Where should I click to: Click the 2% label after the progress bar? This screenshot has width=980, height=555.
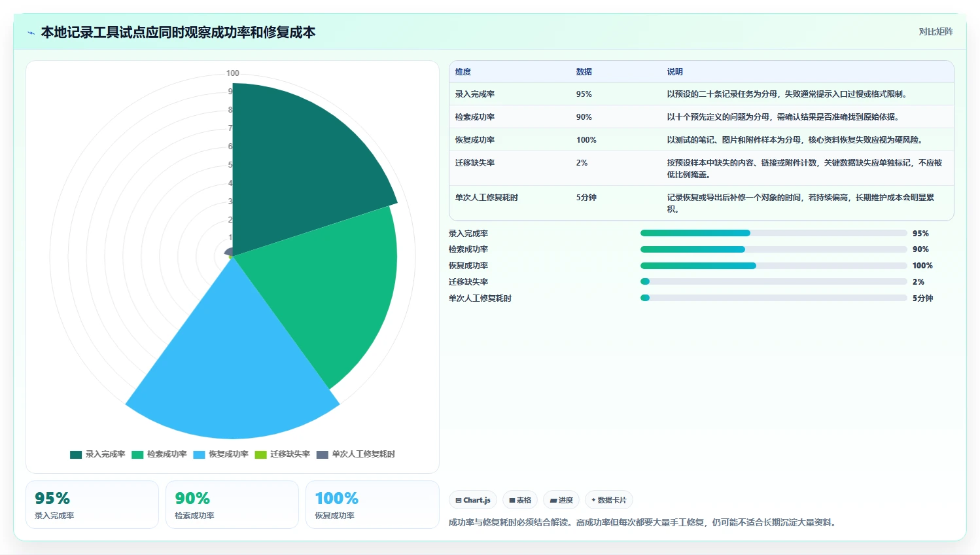tap(919, 282)
